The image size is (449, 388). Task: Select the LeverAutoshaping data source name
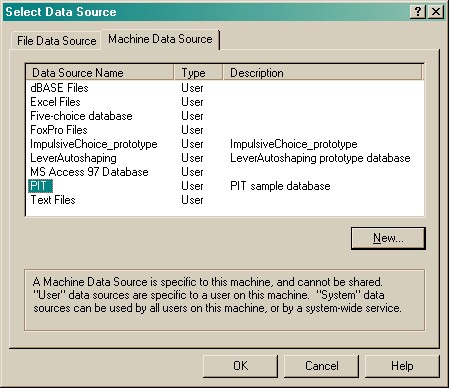[73, 158]
